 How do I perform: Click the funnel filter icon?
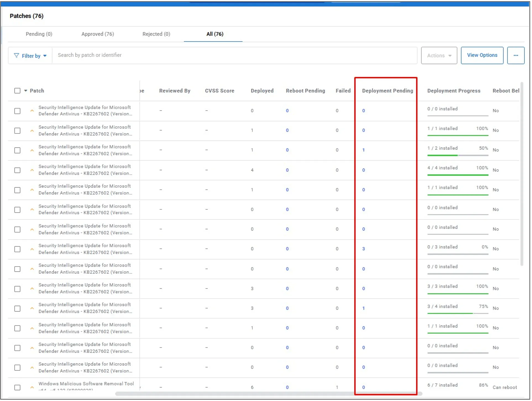pos(17,56)
